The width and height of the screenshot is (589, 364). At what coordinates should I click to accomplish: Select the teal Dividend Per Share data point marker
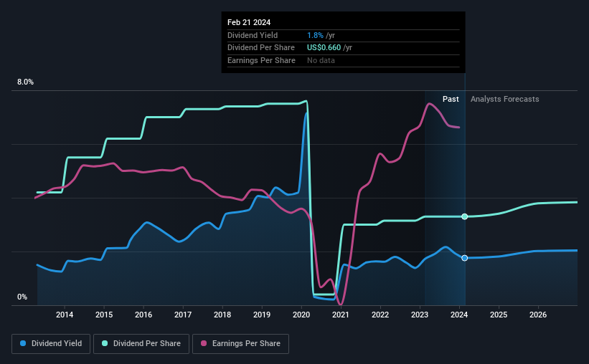(x=465, y=216)
